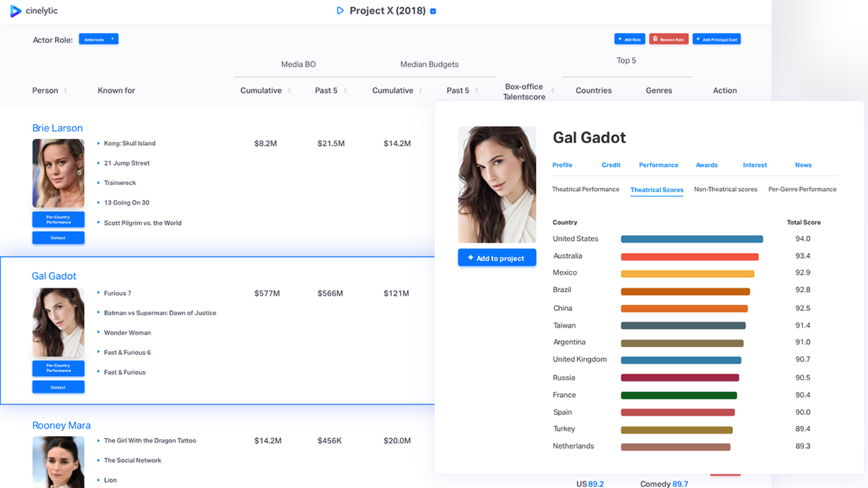Click the Brazil score bar
The width and height of the screenshot is (868, 488).
pyautogui.click(x=685, y=291)
